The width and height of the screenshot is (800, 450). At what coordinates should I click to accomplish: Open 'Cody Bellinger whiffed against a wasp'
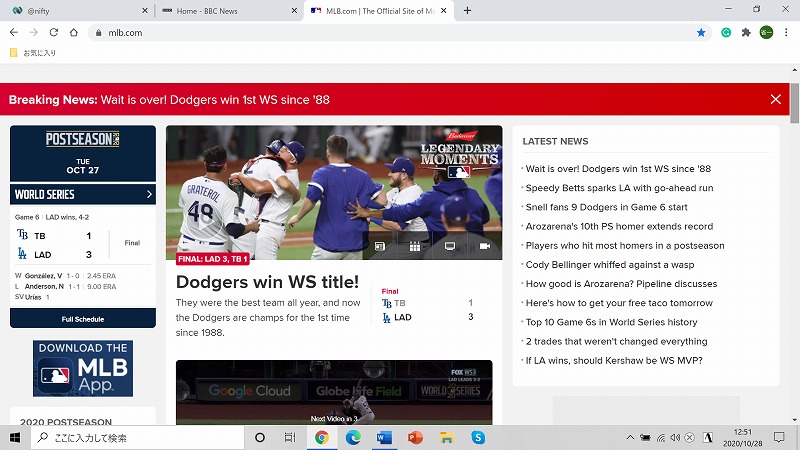tap(610, 265)
